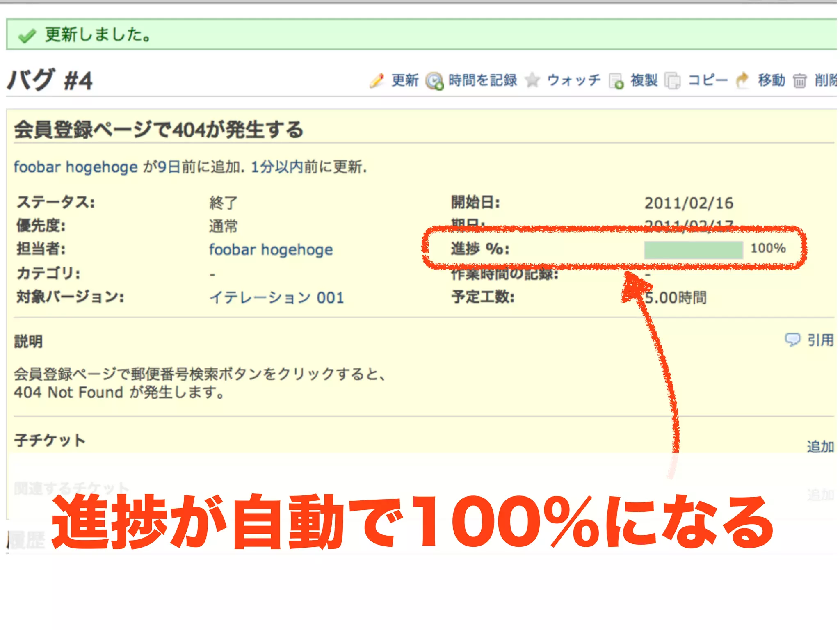This screenshot has width=840, height=630.
Task: Click the 複製 link
Action: 644,80
